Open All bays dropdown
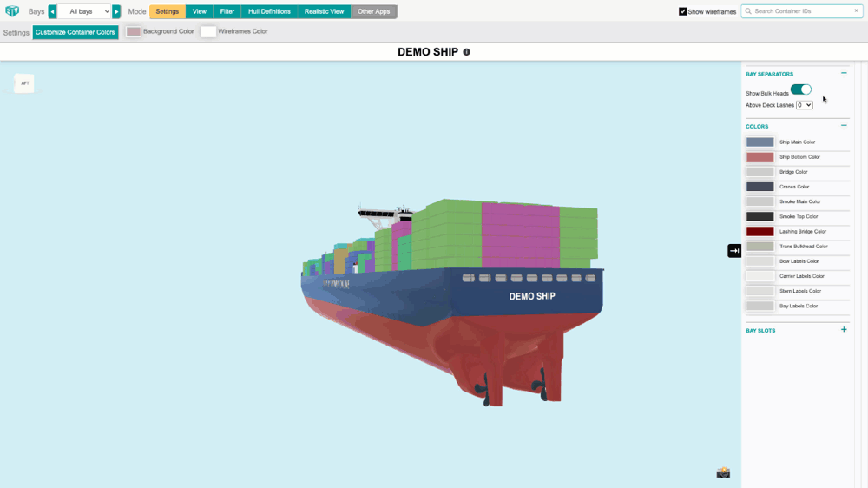 (85, 11)
